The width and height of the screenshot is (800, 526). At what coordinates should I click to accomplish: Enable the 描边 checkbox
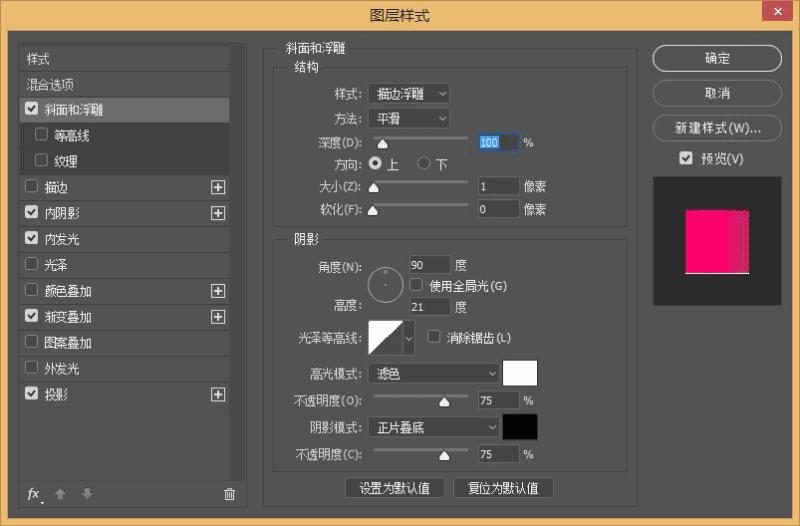tap(32, 186)
